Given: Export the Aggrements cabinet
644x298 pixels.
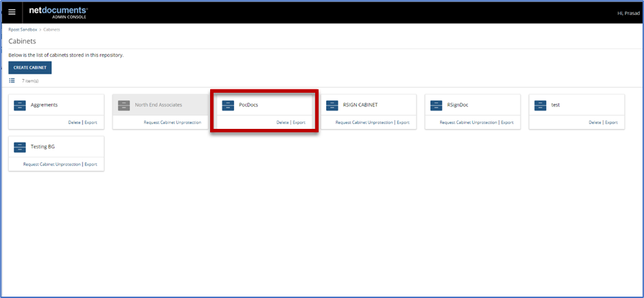Looking at the screenshot, I should tap(91, 123).
